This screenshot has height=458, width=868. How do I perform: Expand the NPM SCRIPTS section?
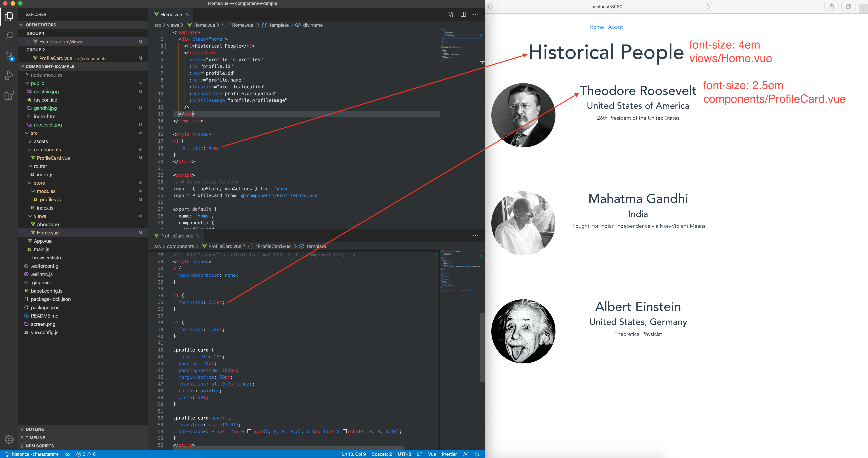pyautogui.click(x=39, y=446)
